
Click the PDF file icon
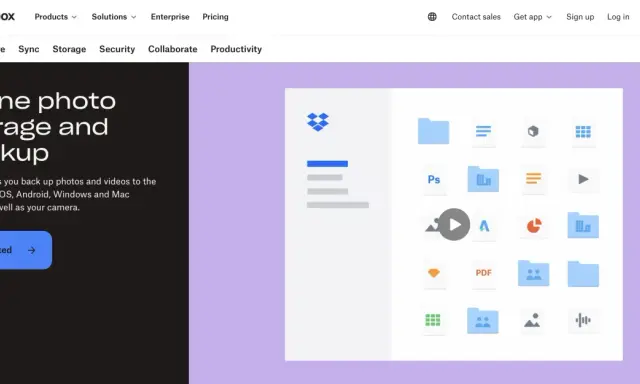click(x=484, y=273)
